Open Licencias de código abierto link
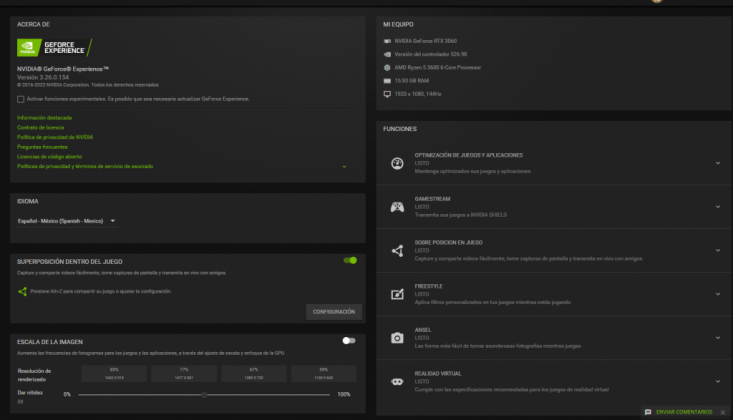This screenshot has height=420, width=733. coord(50,157)
